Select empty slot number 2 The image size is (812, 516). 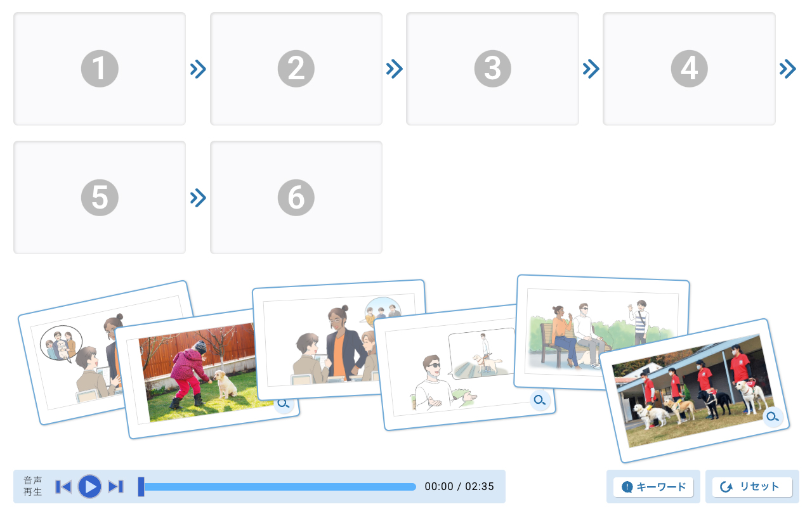(296, 68)
